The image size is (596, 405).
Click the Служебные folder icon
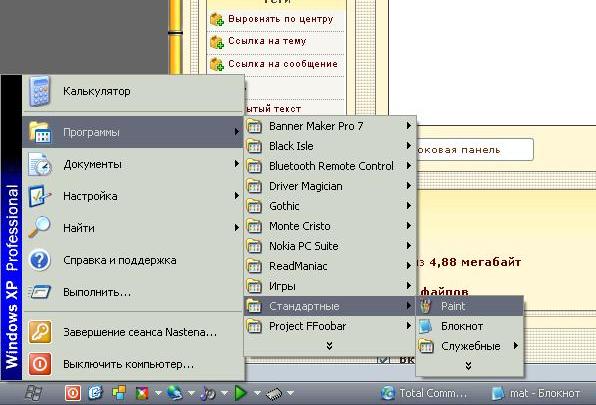click(426, 346)
